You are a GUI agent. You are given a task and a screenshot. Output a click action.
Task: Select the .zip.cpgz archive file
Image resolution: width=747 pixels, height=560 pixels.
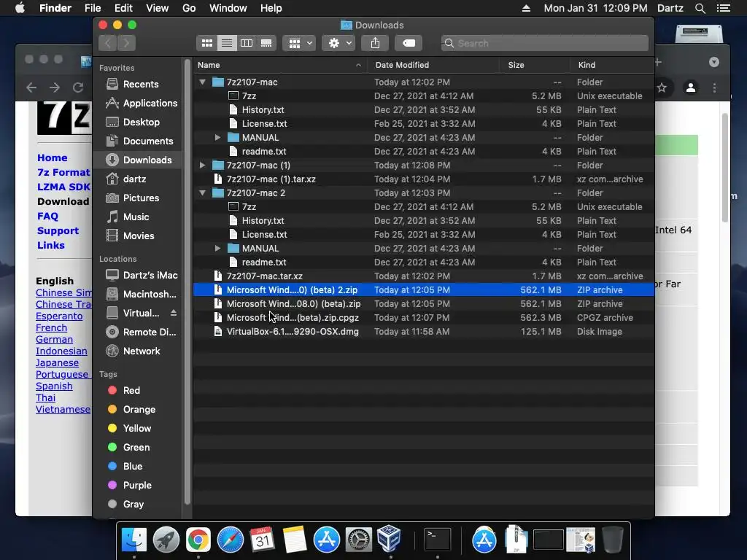tap(424, 318)
